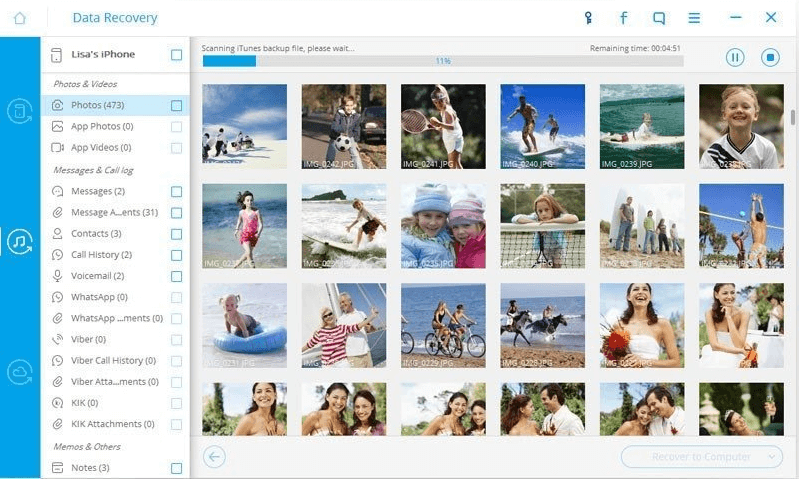The height and width of the screenshot is (479, 801).
Task: Select the two kids in winter hats thumbnail
Action: (443, 226)
